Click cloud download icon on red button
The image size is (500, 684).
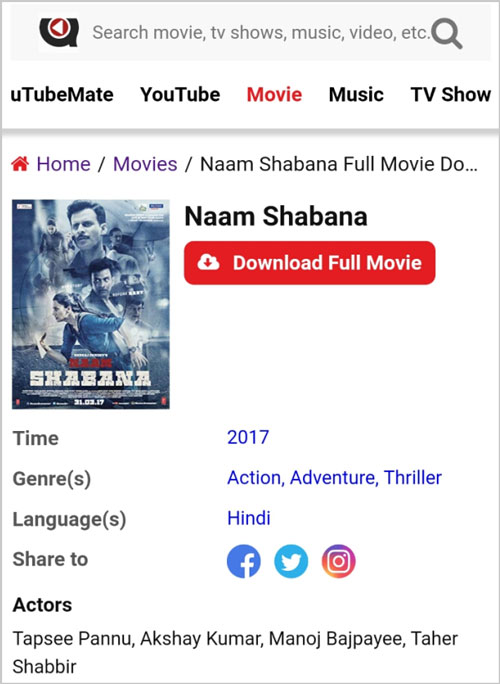[x=209, y=262]
